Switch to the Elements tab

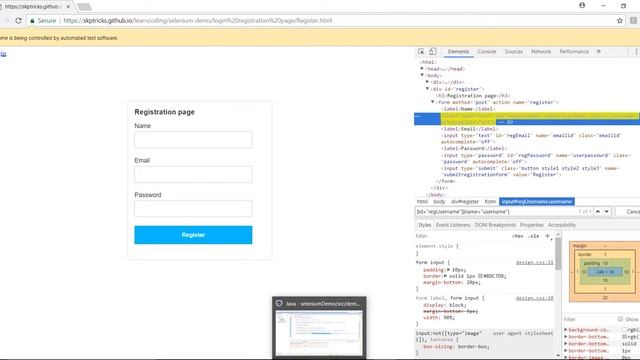pyautogui.click(x=458, y=52)
